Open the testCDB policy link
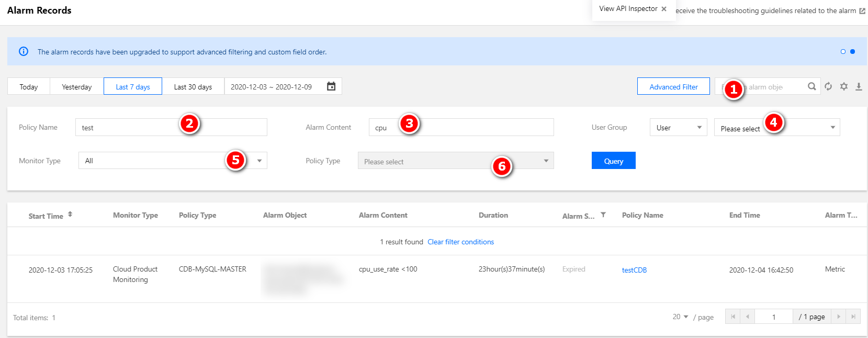The height and width of the screenshot is (338, 868). click(x=634, y=270)
